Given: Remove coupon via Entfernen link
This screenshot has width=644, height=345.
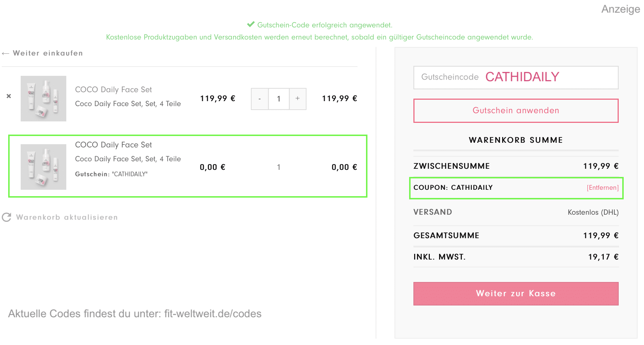Looking at the screenshot, I should (603, 188).
